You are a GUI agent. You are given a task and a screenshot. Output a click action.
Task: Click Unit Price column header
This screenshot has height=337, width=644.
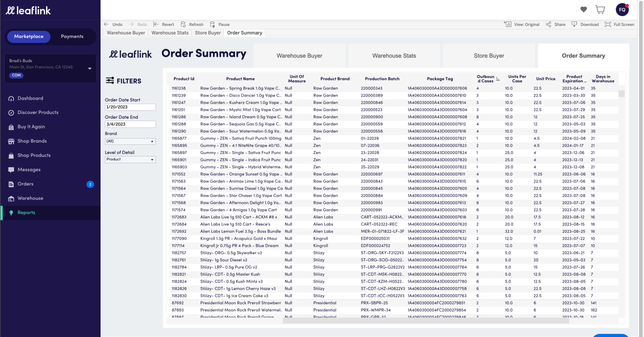(546, 79)
